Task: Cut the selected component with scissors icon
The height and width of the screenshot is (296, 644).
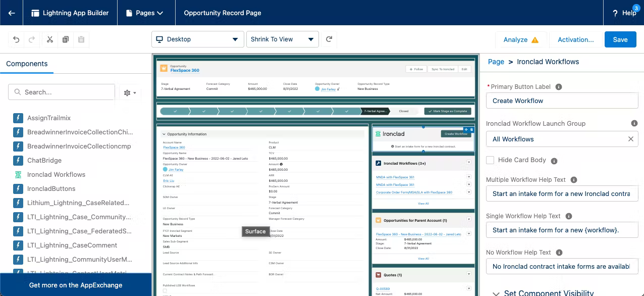Action: tap(50, 39)
